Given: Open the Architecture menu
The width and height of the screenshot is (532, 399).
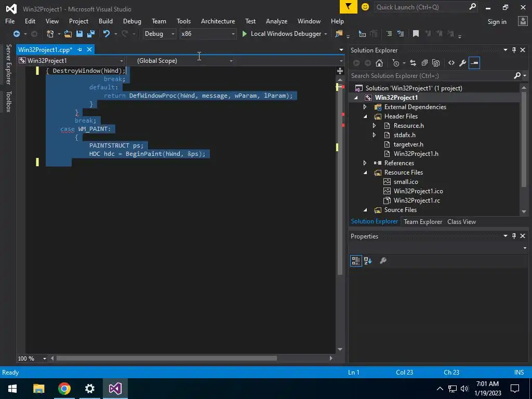Looking at the screenshot, I should 218,21.
